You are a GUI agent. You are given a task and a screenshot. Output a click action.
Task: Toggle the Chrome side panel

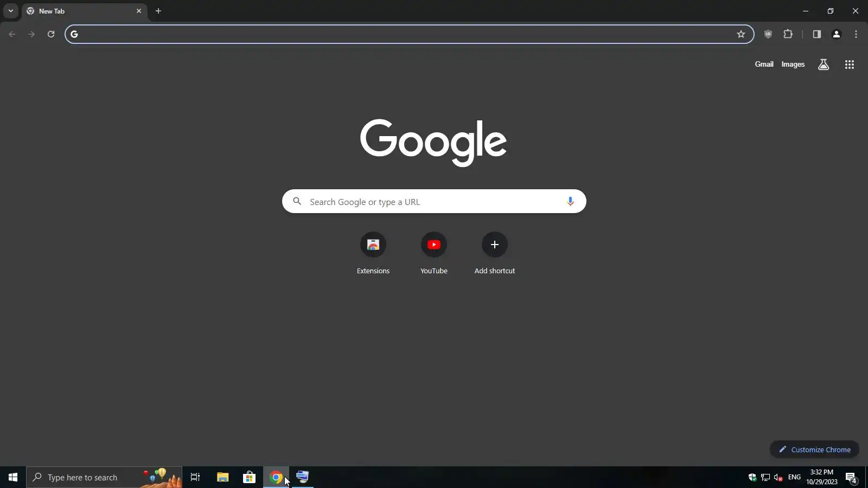point(816,34)
